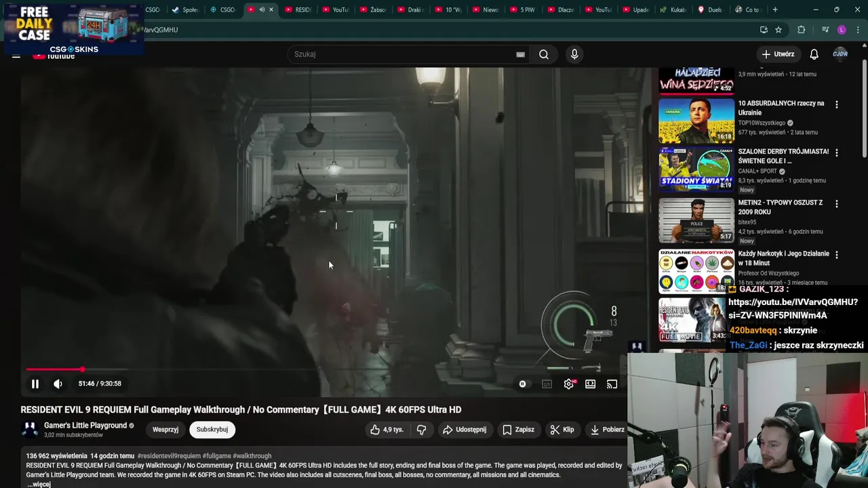Open the METIN2 police mugshot thumbnail
Screen dimensions: 868x488
[696, 220]
